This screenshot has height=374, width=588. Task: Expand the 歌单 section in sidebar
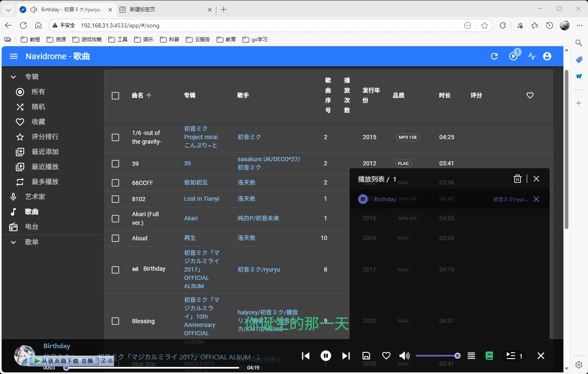13,242
